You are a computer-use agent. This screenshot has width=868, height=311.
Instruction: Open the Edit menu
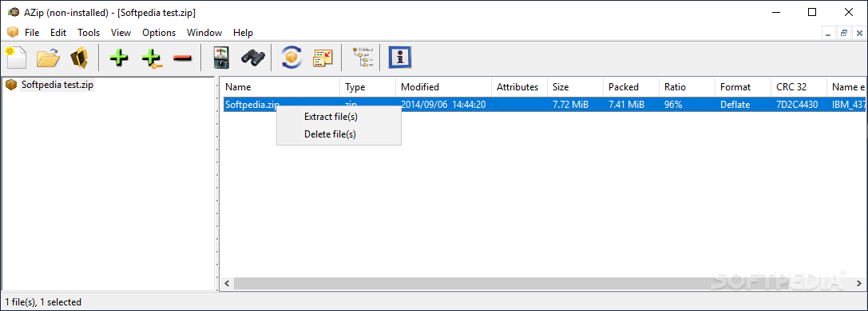(58, 33)
